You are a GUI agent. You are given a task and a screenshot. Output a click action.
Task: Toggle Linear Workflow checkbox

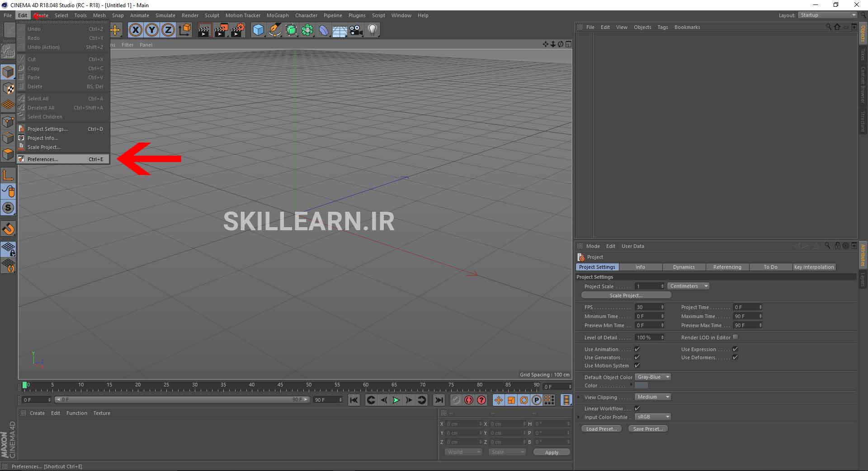(637, 408)
